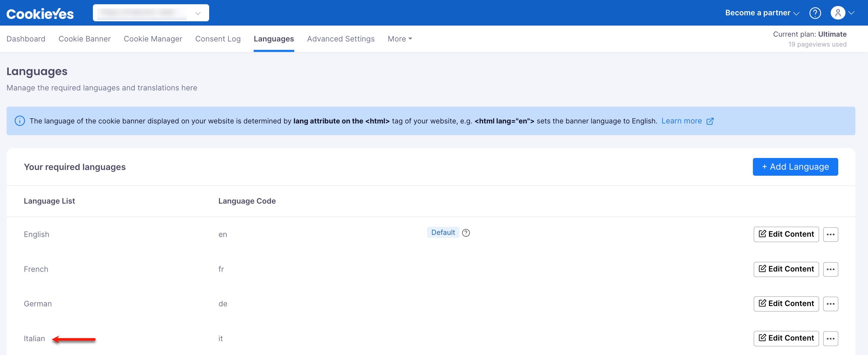The image size is (868, 355).
Task: Click the Languages page title
Action: pos(37,71)
